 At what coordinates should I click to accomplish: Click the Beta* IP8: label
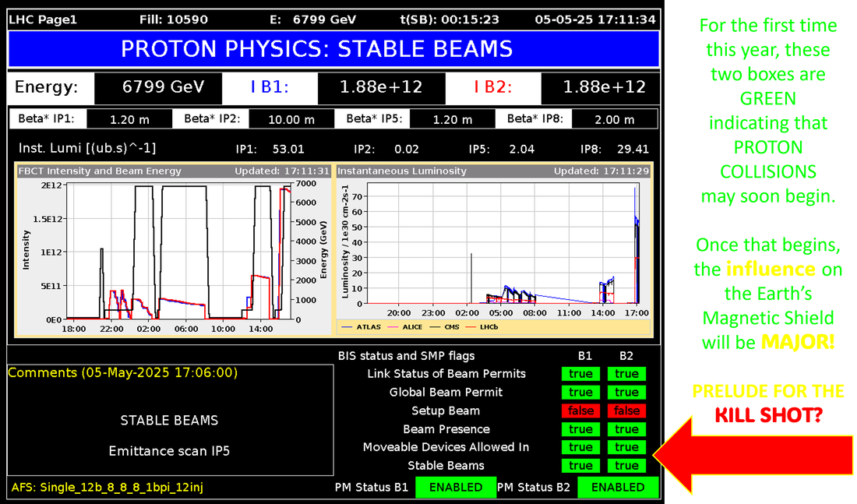(x=534, y=118)
